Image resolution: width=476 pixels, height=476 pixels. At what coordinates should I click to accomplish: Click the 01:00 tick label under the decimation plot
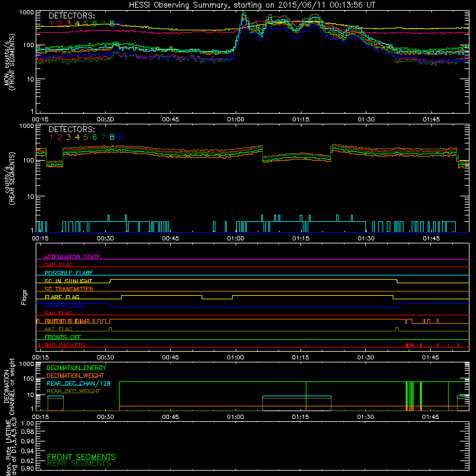click(235, 417)
